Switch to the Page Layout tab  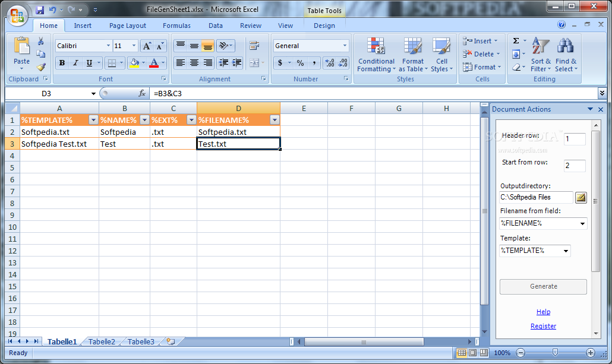[x=128, y=26]
